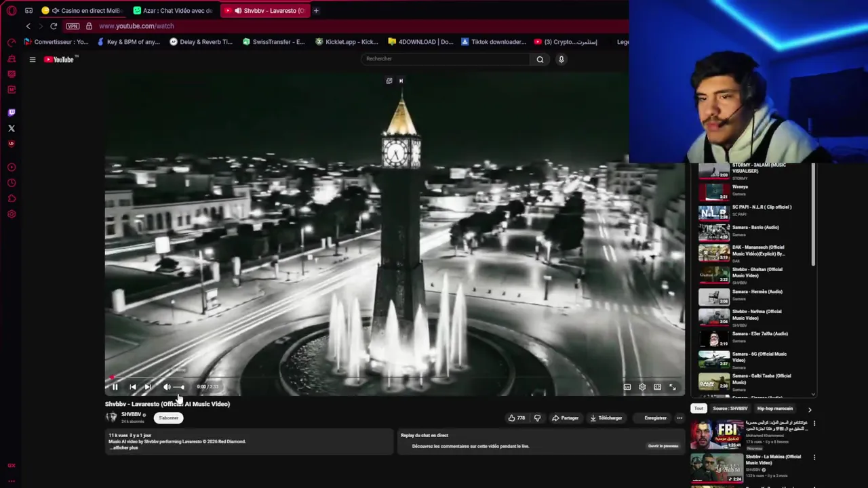Viewport: 868px width, 488px height.
Task: Open the Key & BPM bookmark
Action: tap(129, 42)
